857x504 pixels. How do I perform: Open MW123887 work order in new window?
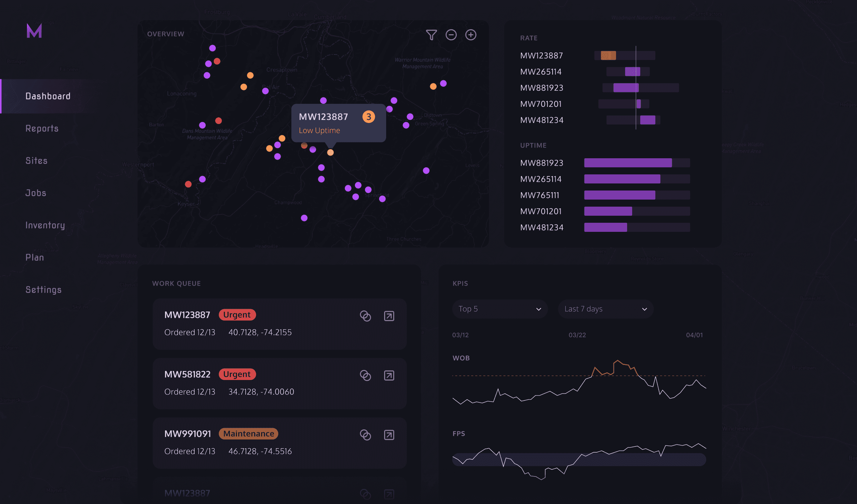(389, 316)
